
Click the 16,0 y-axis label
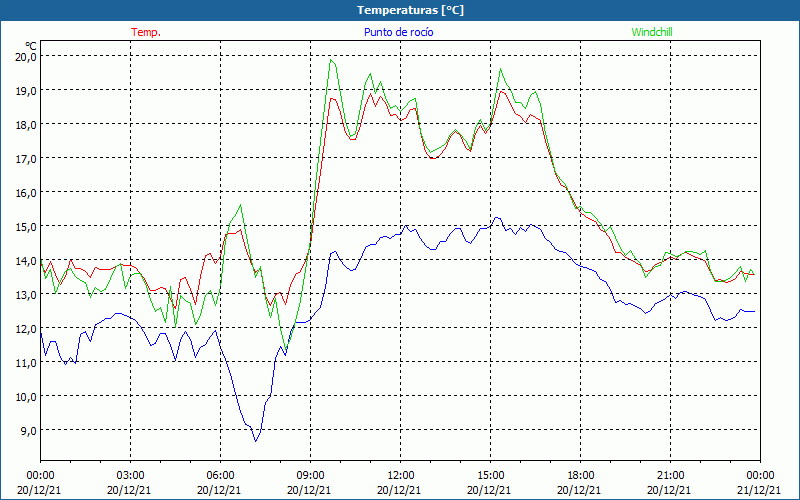[26, 193]
